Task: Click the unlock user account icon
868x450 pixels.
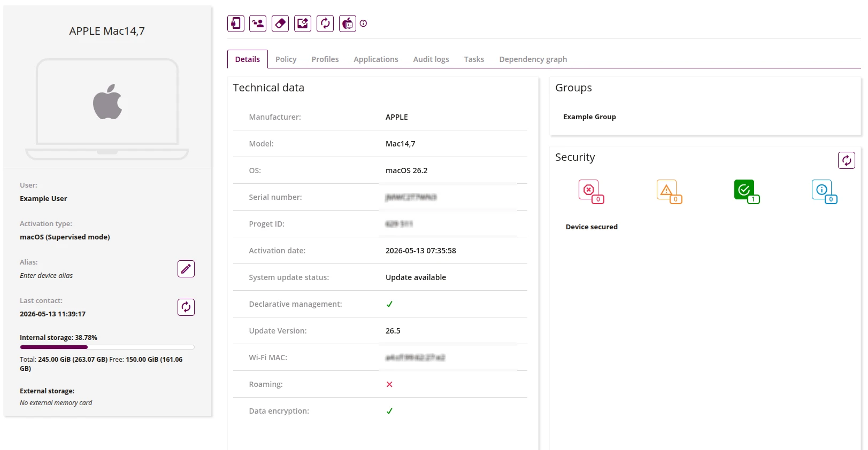Action: 258,24
